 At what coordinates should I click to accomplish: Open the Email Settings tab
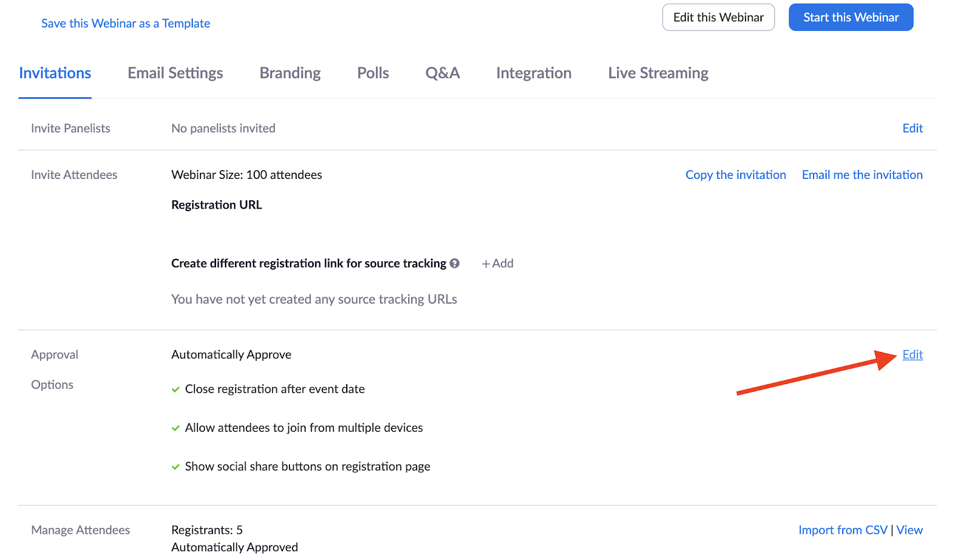point(175,73)
